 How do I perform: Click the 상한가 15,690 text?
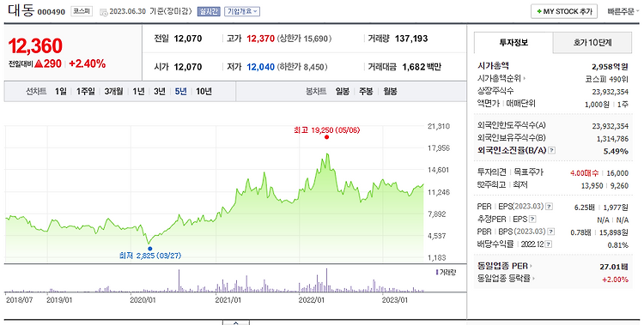pos(304,39)
